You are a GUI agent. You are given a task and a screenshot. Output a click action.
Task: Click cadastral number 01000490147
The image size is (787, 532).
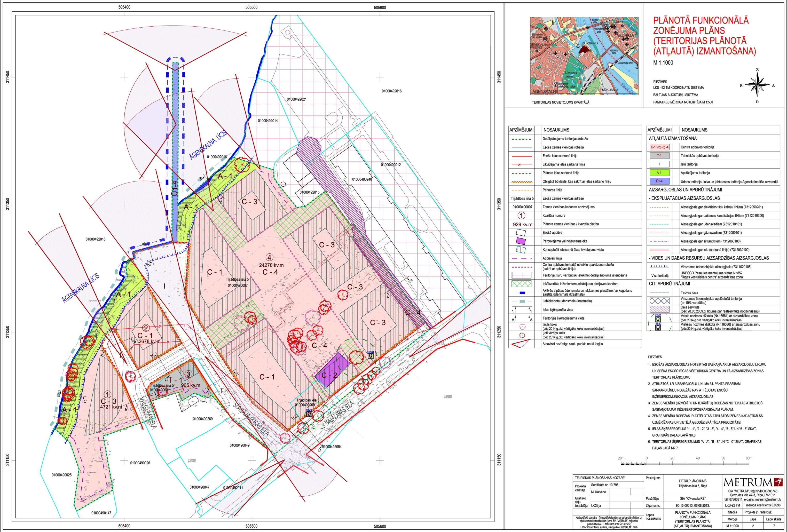click(x=101, y=513)
